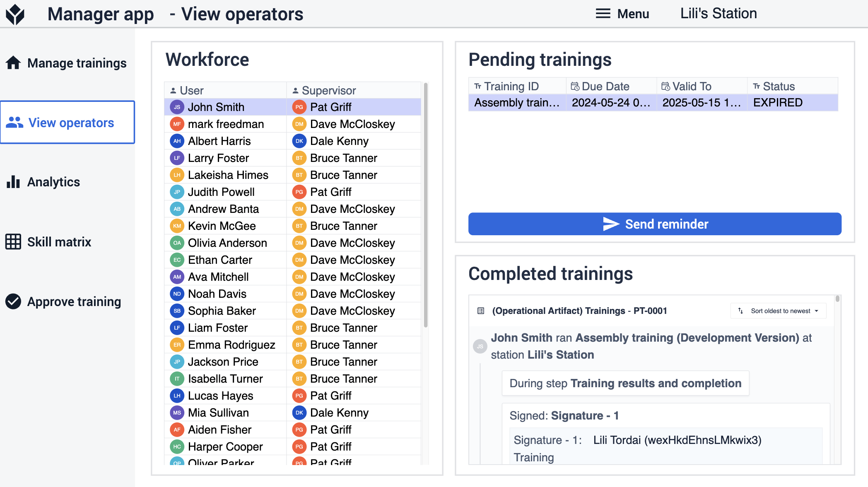Click the OA avatar for Olivia Anderson
The width and height of the screenshot is (868, 487).
tap(177, 243)
